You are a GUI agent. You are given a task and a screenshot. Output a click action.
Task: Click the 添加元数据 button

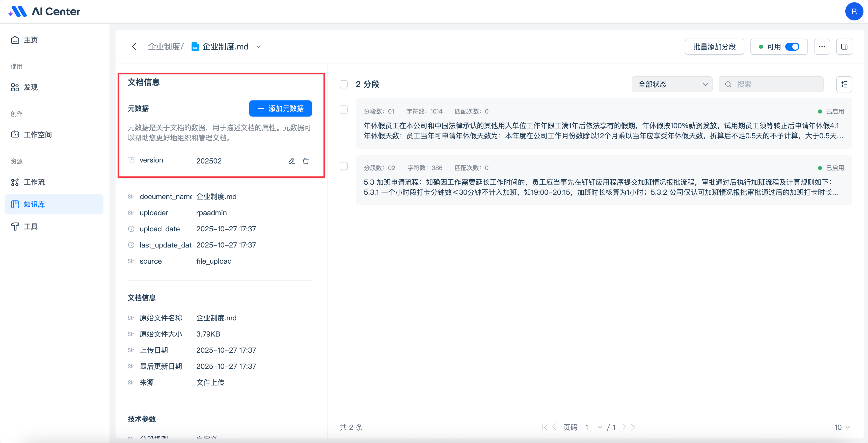point(280,108)
